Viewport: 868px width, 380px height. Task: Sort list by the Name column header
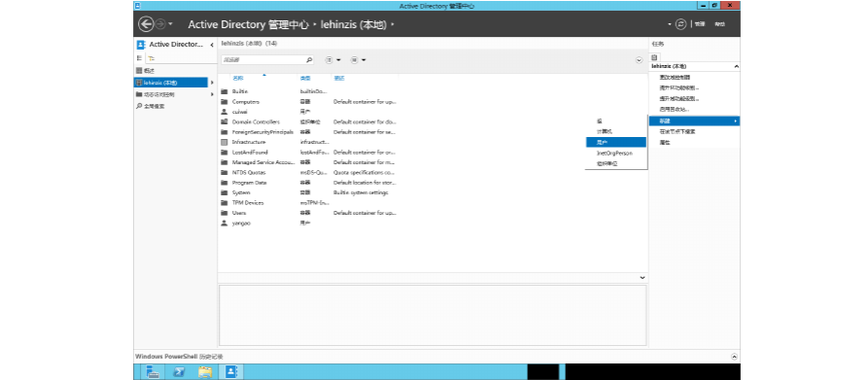pyautogui.click(x=237, y=79)
